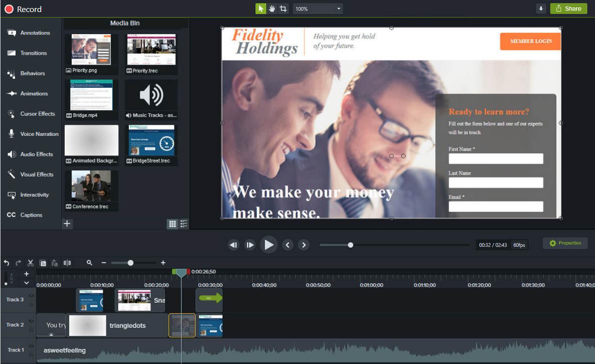595x364 pixels.
Task: Click the timeline playhead marker
Action: (181, 273)
